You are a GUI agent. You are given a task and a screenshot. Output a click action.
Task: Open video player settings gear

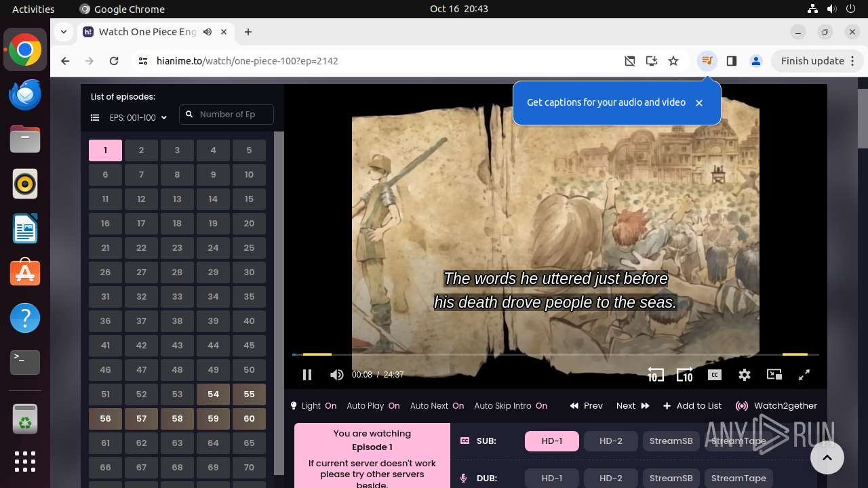[745, 375]
